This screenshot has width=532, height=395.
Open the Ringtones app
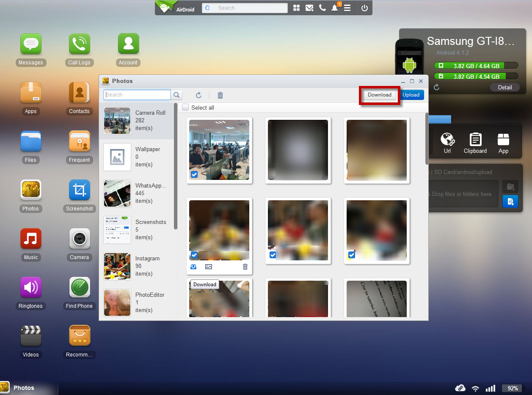coord(30,287)
